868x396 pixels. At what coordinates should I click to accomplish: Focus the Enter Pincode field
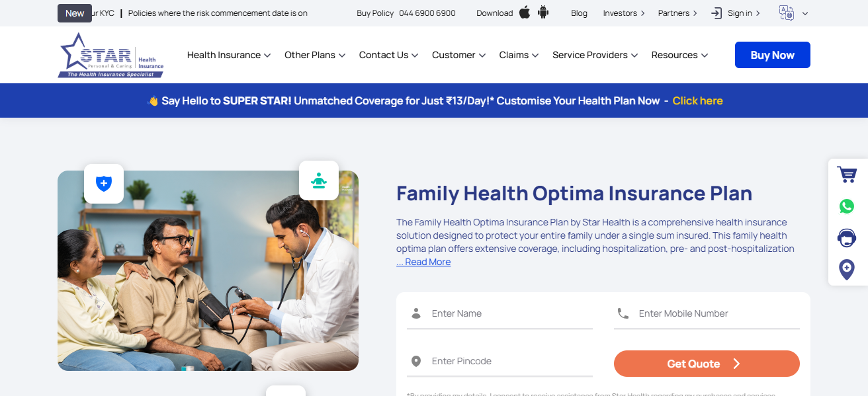pos(499,362)
